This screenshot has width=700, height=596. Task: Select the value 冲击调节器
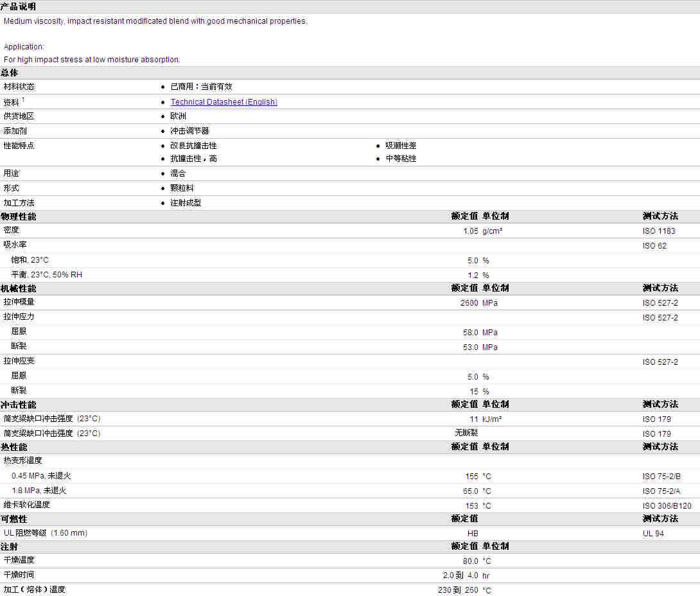coord(189,131)
